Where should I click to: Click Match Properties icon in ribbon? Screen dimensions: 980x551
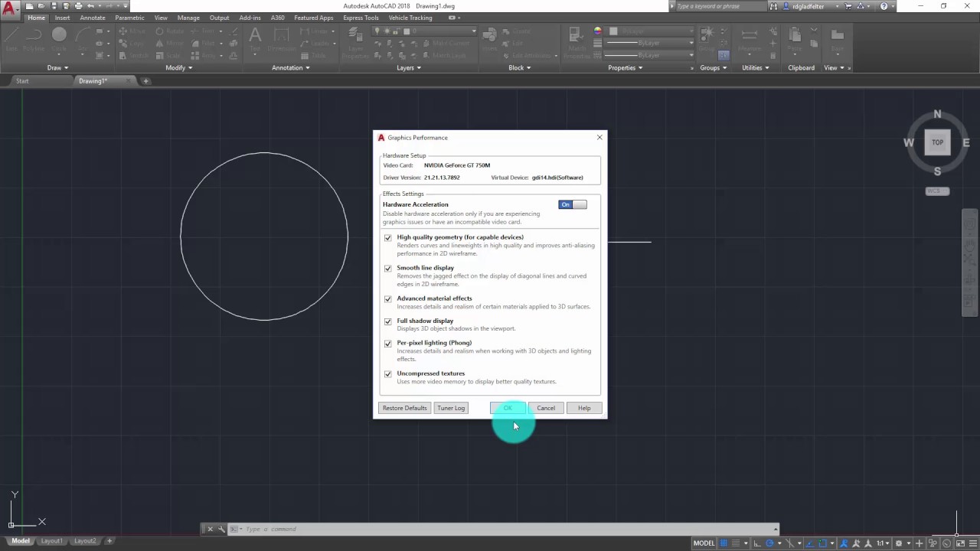pyautogui.click(x=576, y=41)
